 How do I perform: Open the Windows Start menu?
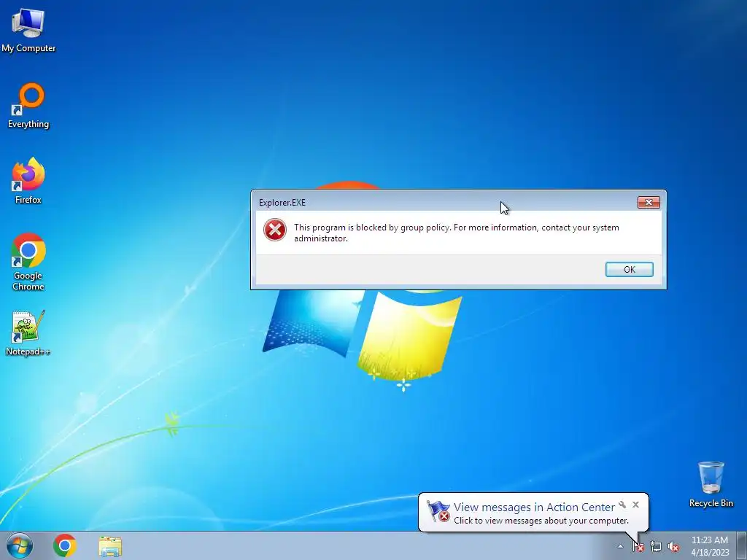20,545
